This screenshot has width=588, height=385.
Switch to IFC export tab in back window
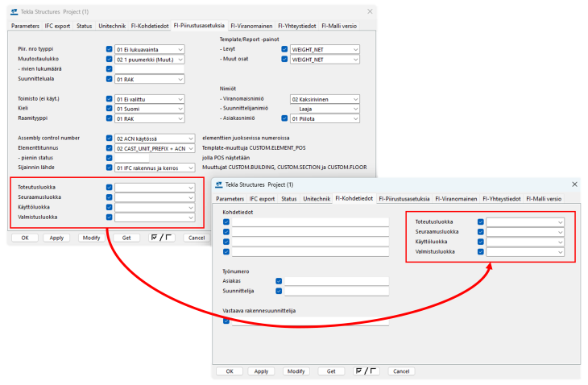[x=57, y=26]
